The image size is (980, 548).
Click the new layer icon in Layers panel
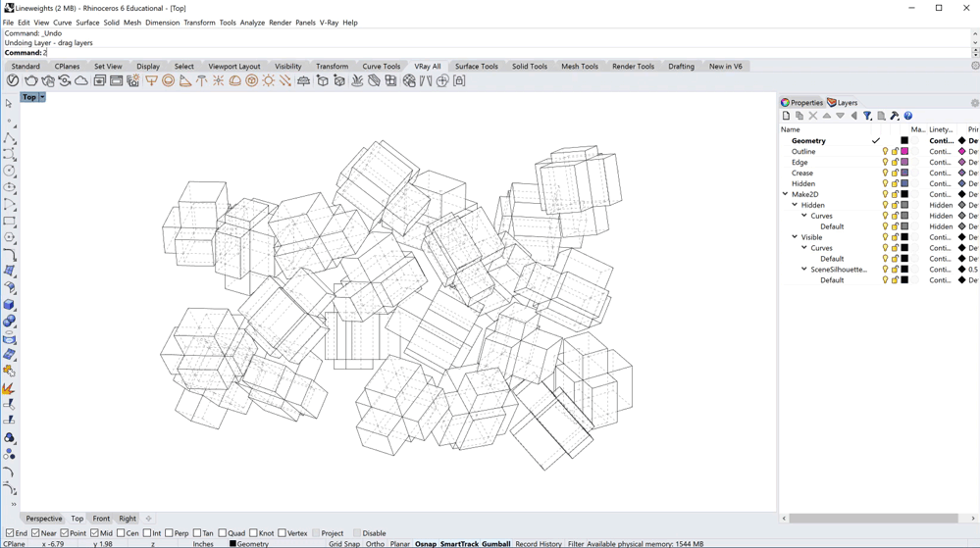click(786, 116)
